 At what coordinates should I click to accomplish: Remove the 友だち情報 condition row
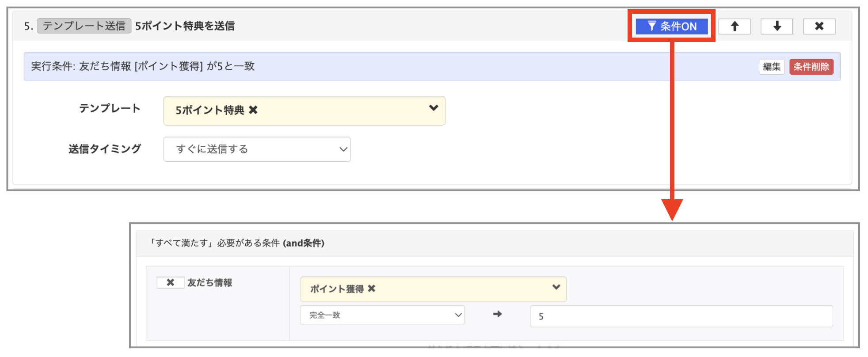[170, 283]
